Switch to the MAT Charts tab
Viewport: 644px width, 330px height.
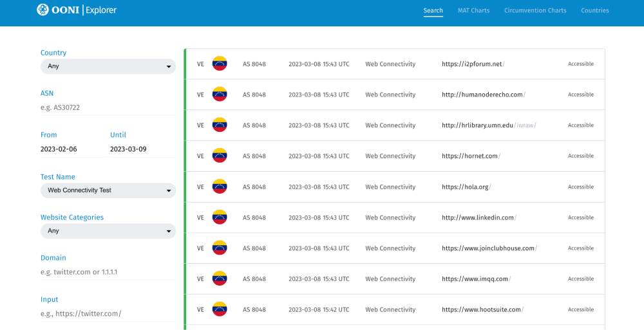473,10
